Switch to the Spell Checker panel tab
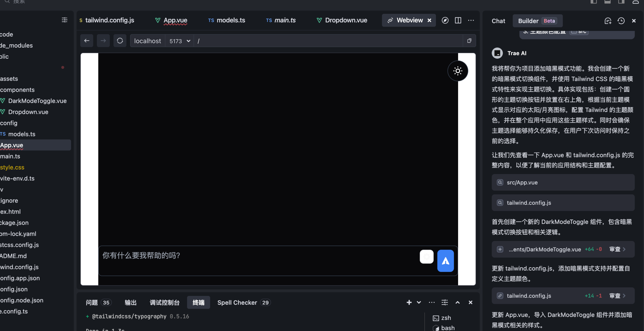This screenshot has width=644, height=331. tap(237, 302)
